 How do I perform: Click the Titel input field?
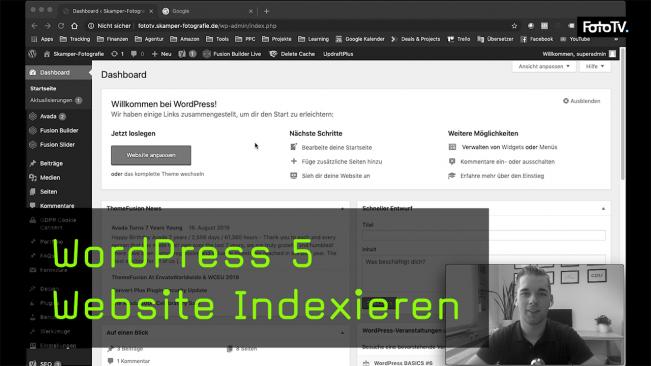click(484, 235)
